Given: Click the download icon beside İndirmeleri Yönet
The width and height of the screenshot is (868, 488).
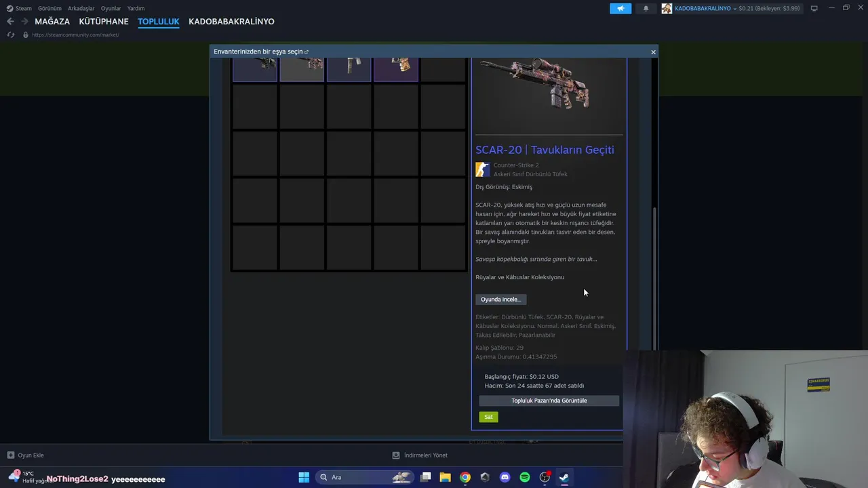Looking at the screenshot, I should coord(396,455).
